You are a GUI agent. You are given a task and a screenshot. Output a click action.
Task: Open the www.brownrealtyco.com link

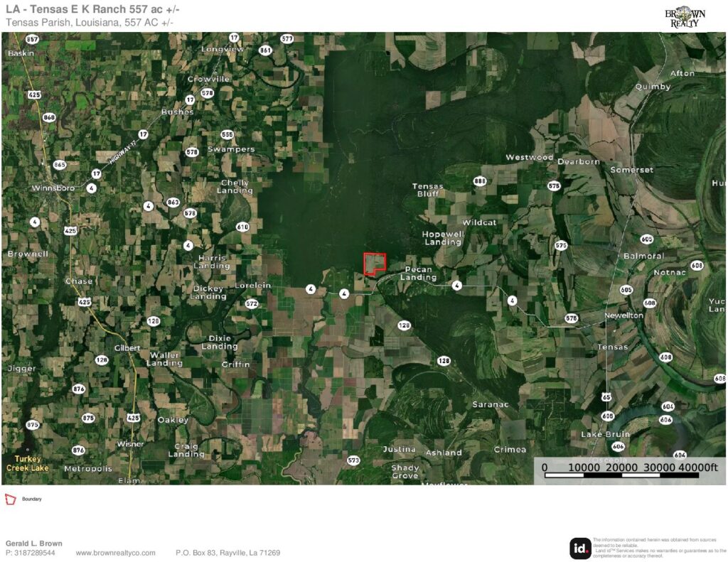(x=116, y=553)
